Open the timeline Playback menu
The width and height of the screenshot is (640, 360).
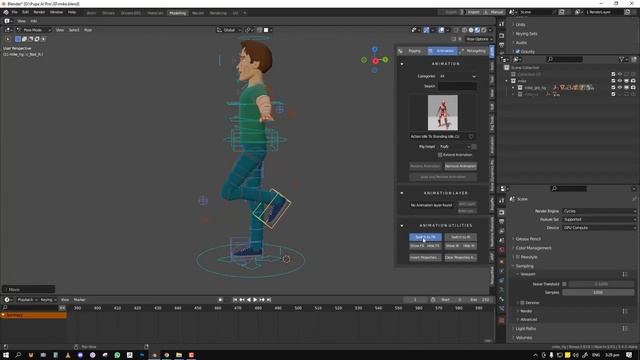tap(27, 300)
